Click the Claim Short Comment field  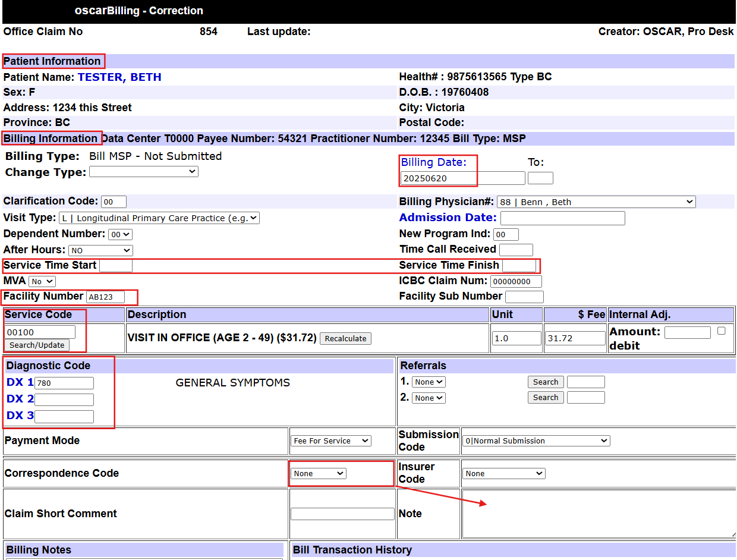[342, 514]
